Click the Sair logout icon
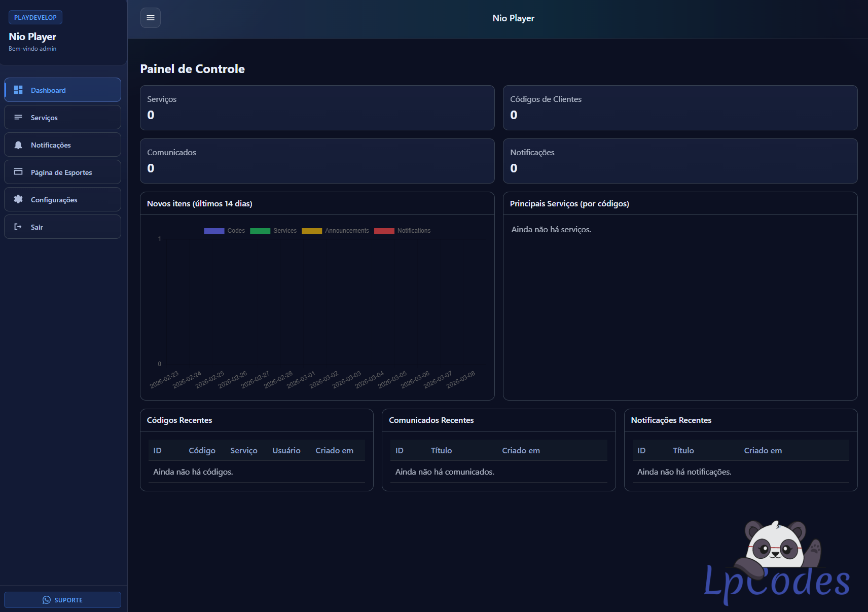 [18, 227]
